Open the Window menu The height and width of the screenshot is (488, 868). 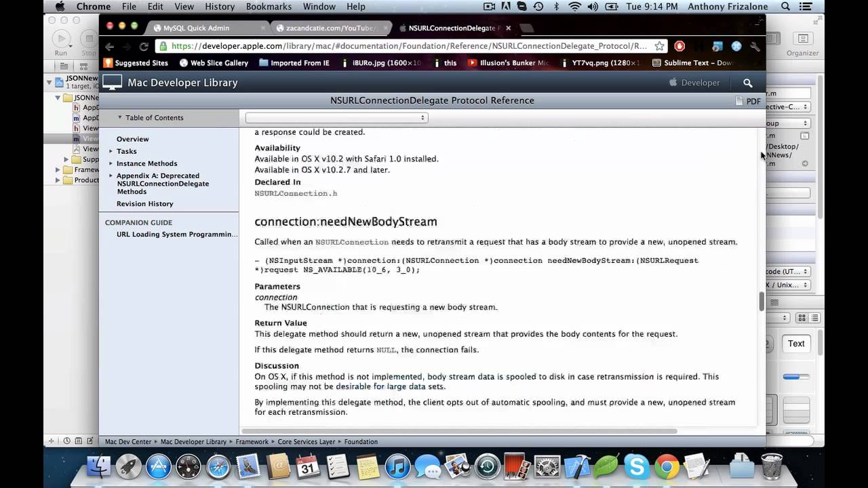point(319,7)
